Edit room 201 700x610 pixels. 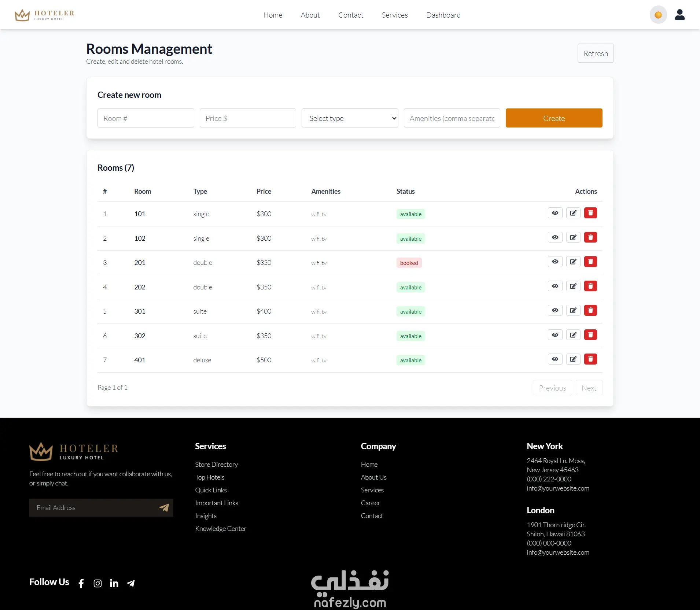tap(573, 262)
